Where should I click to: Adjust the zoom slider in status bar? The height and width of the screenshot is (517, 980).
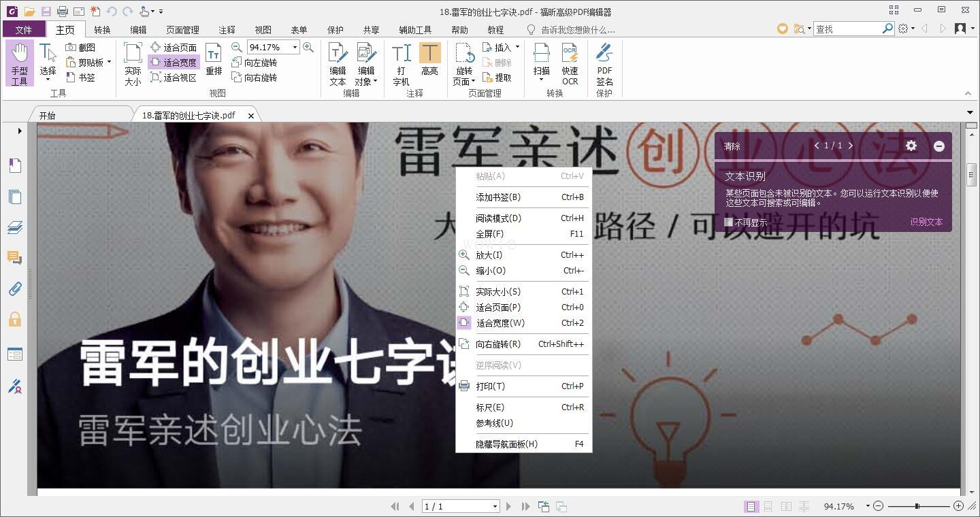(918, 506)
